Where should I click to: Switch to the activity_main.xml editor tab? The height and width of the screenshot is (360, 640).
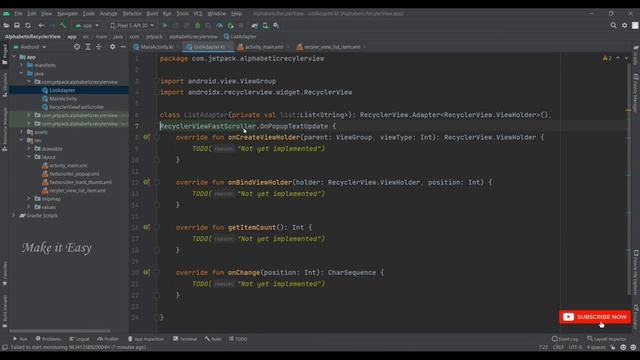tap(263, 47)
